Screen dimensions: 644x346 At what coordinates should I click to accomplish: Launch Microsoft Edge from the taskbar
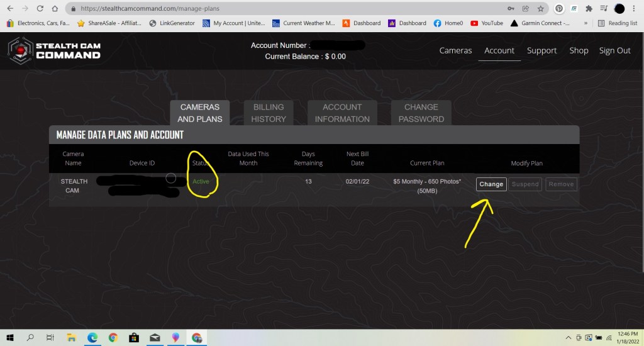[92, 338]
